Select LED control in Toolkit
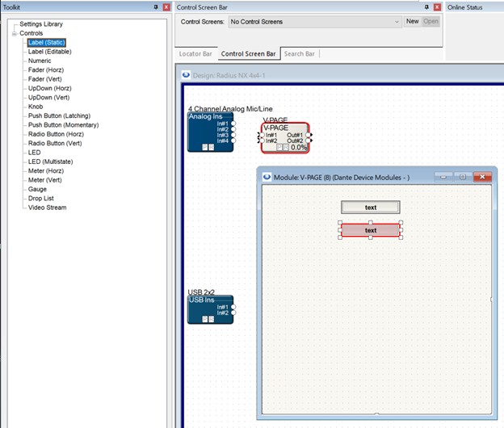Image resolution: width=504 pixels, height=428 pixels. point(35,153)
